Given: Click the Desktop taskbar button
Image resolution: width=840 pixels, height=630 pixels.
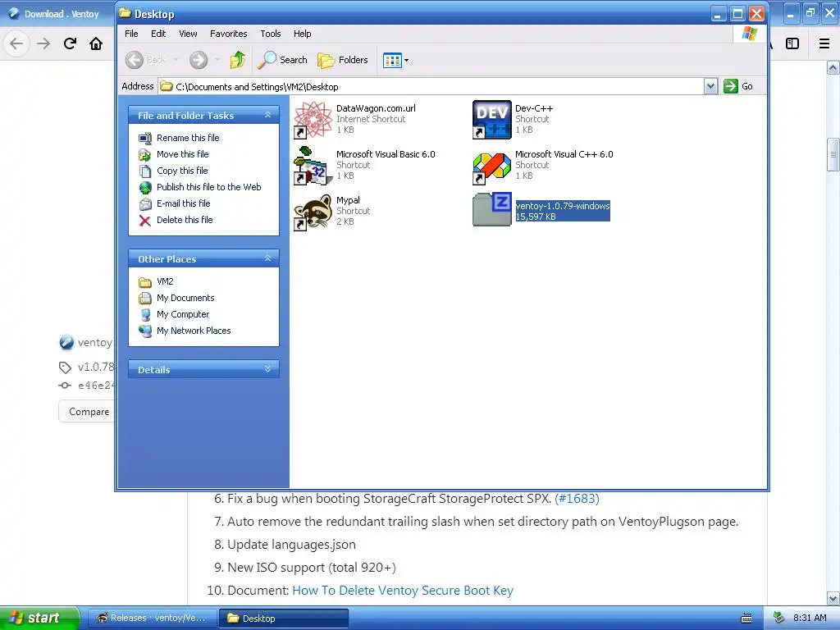Looking at the screenshot, I should pyautogui.click(x=284, y=618).
